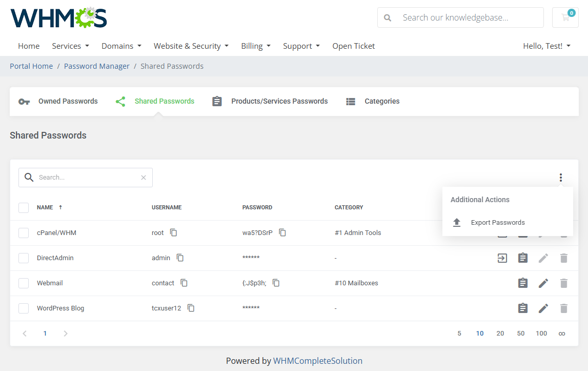This screenshot has width=588, height=371.
Task: Open the shopping cart icon
Action: point(565,17)
